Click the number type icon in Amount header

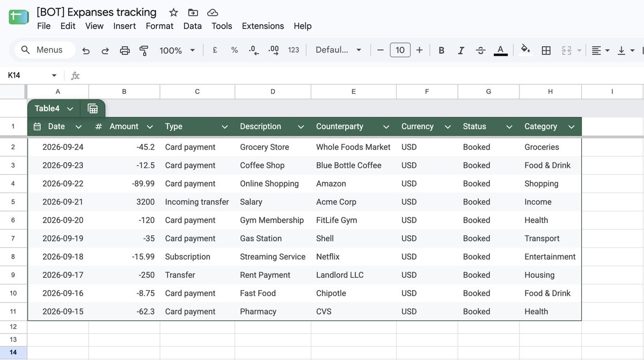click(98, 127)
